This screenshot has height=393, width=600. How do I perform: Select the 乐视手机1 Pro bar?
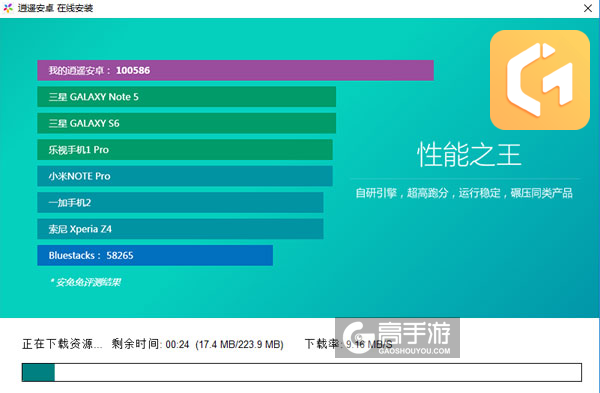(185, 150)
